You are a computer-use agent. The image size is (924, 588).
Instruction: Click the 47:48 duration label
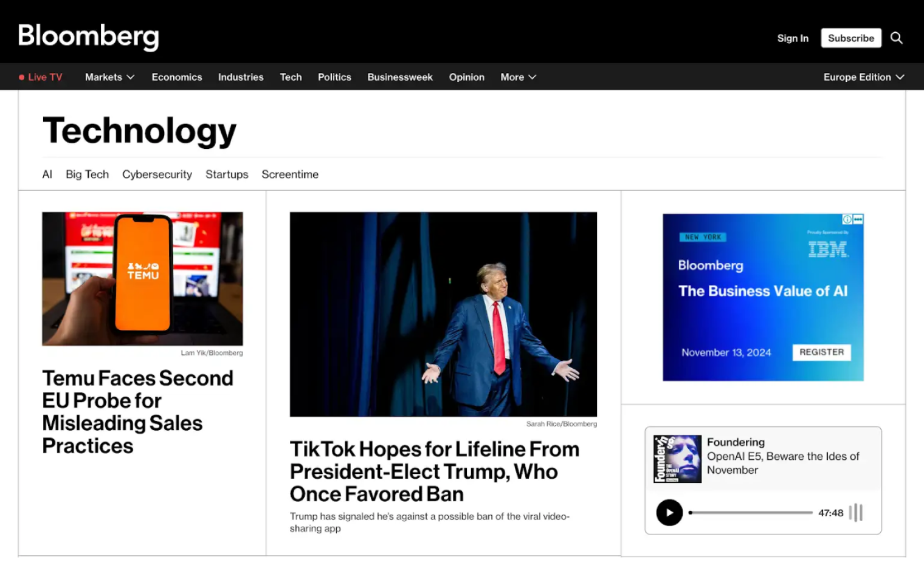pyautogui.click(x=830, y=513)
